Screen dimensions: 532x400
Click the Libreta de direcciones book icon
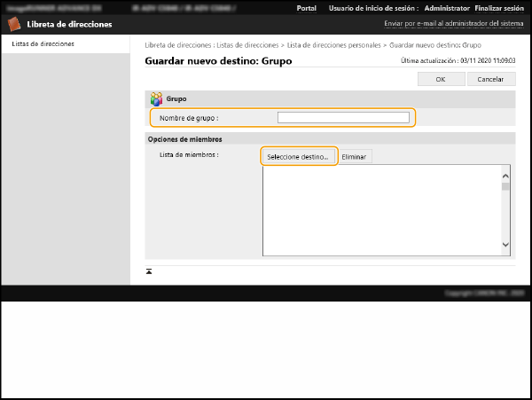click(x=15, y=24)
